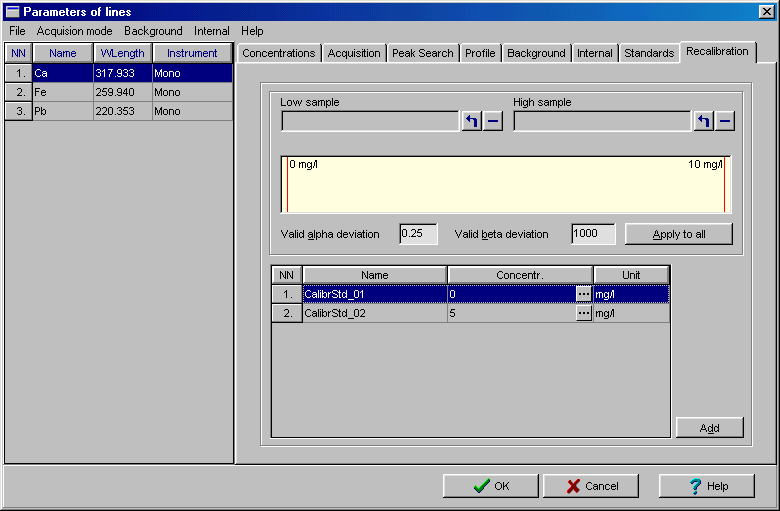Click the High sample input field
The width and height of the screenshot is (780, 511).
click(602, 121)
